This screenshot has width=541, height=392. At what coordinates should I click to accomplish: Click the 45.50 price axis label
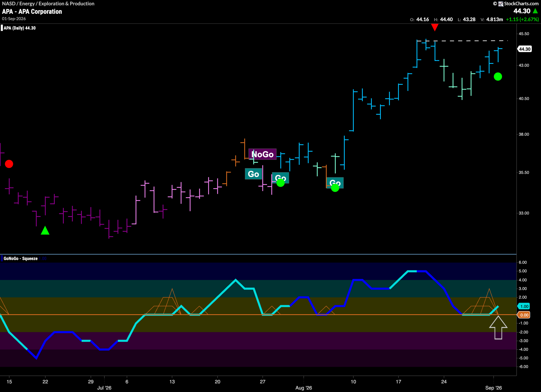click(524, 34)
